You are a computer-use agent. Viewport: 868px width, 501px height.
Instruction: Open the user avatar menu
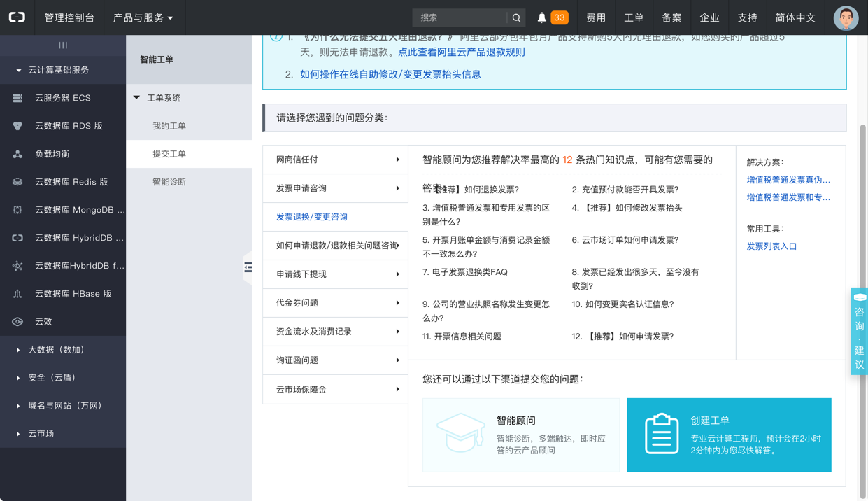click(x=846, y=17)
